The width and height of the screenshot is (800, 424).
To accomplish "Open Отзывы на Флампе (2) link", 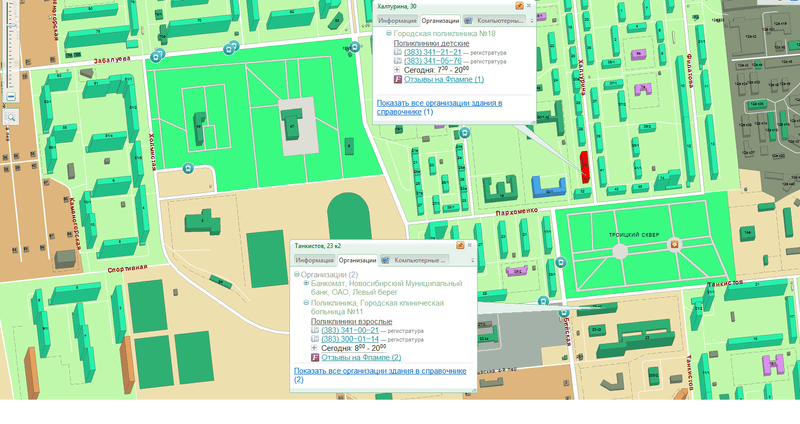I will [x=361, y=357].
